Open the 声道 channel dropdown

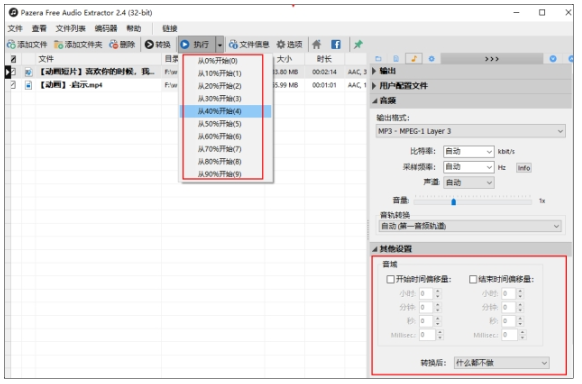click(x=468, y=183)
